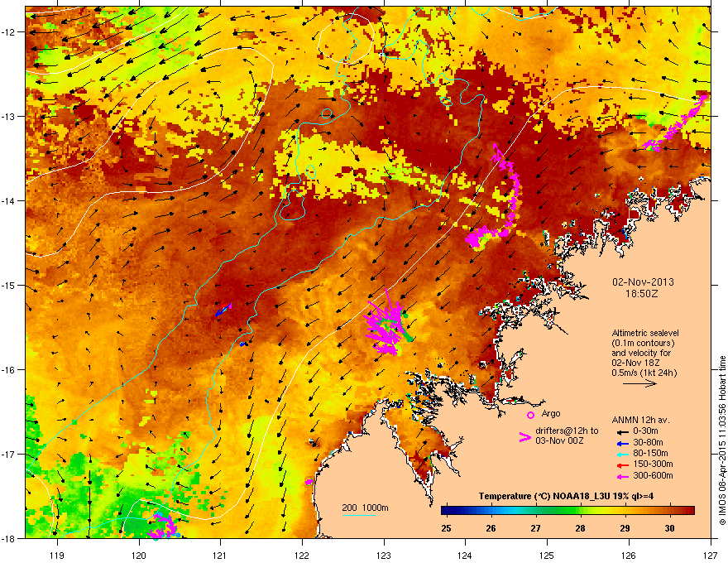The height and width of the screenshot is (563, 728).
Task: Click the 'and velocity for' text
Action: (640, 353)
